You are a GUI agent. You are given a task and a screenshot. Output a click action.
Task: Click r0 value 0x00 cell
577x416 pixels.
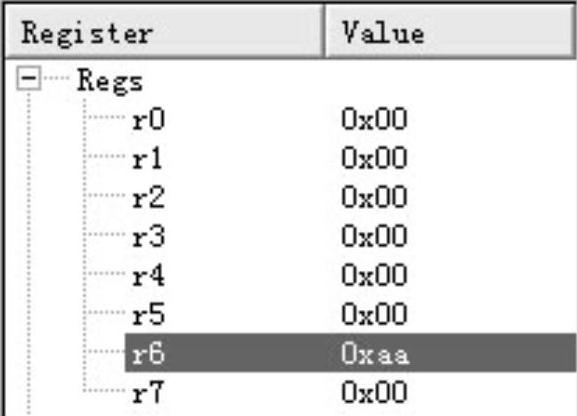374,119
